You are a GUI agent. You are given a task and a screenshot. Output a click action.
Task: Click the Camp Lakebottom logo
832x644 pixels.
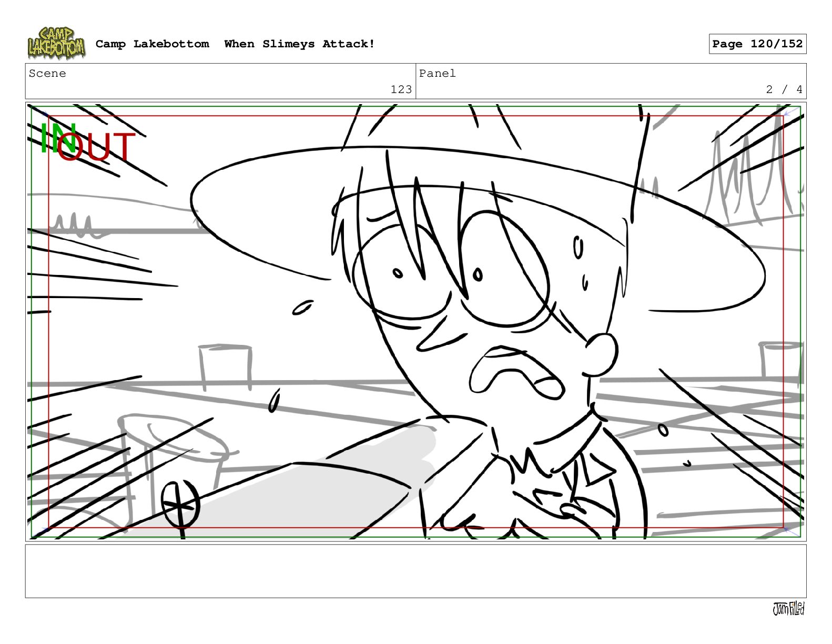[x=56, y=43]
